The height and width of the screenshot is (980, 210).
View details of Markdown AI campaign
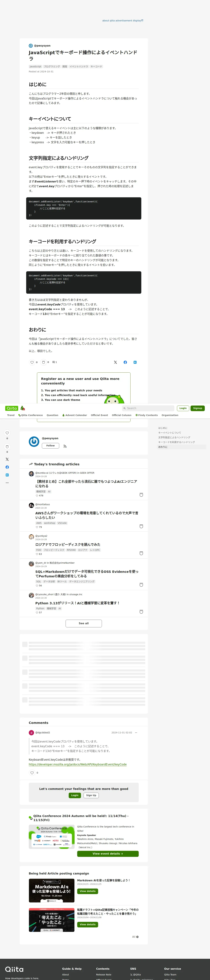click(x=88, y=891)
